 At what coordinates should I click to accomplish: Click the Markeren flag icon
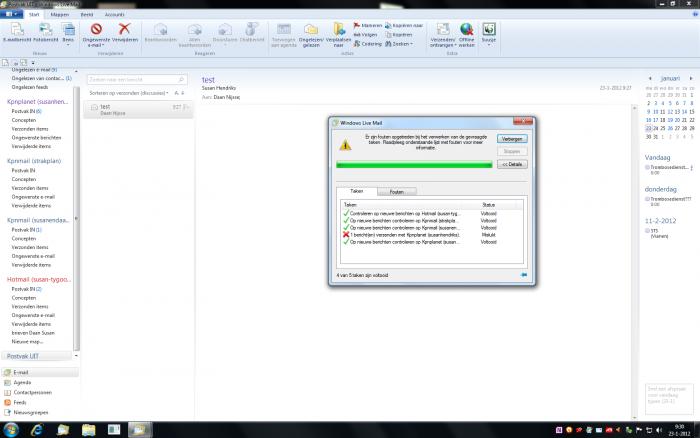[x=357, y=25]
